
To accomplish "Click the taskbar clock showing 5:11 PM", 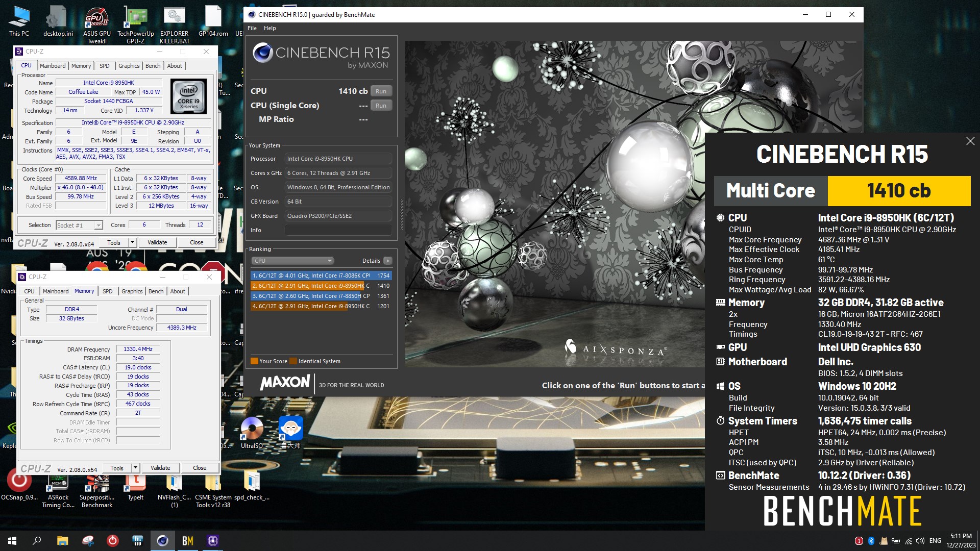I will pyautogui.click(x=961, y=541).
